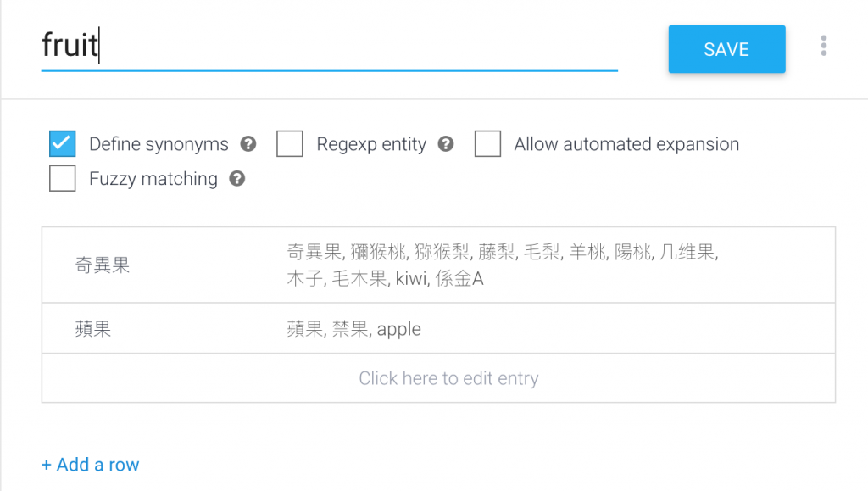
Task: Enable the Fuzzy matching checkbox
Action: (62, 178)
